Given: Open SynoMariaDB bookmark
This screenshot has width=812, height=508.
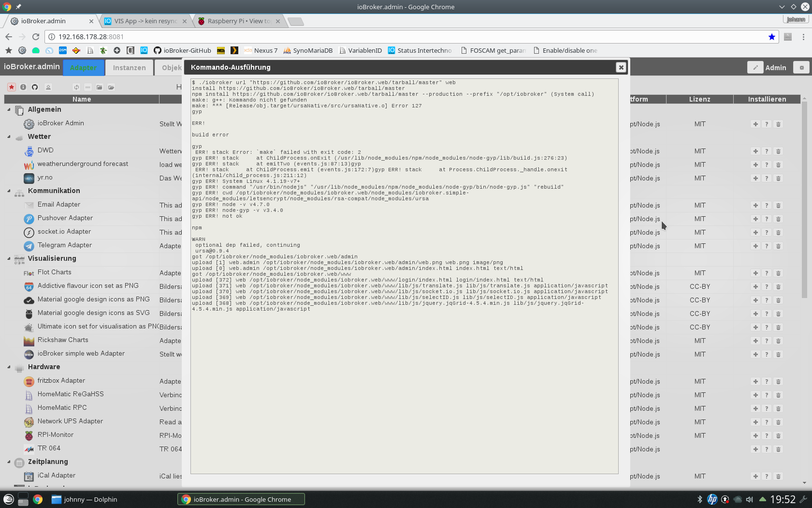Looking at the screenshot, I should pos(308,50).
